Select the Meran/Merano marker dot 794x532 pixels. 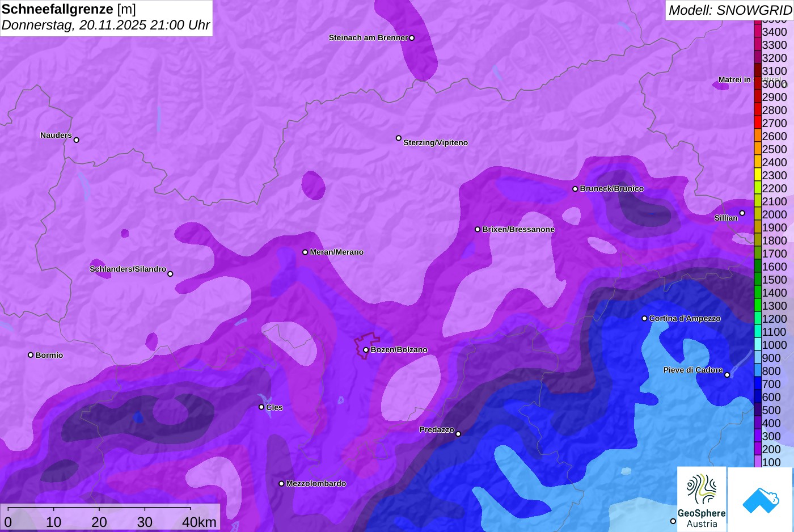[305, 252]
